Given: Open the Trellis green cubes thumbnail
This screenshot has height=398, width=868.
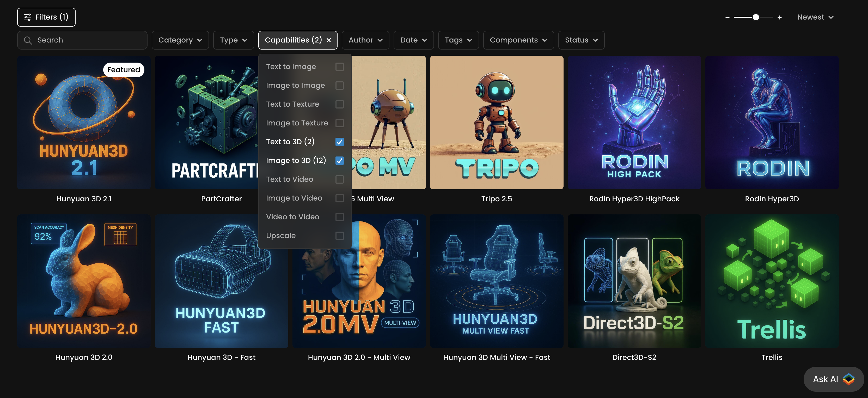Looking at the screenshot, I should pos(772,281).
